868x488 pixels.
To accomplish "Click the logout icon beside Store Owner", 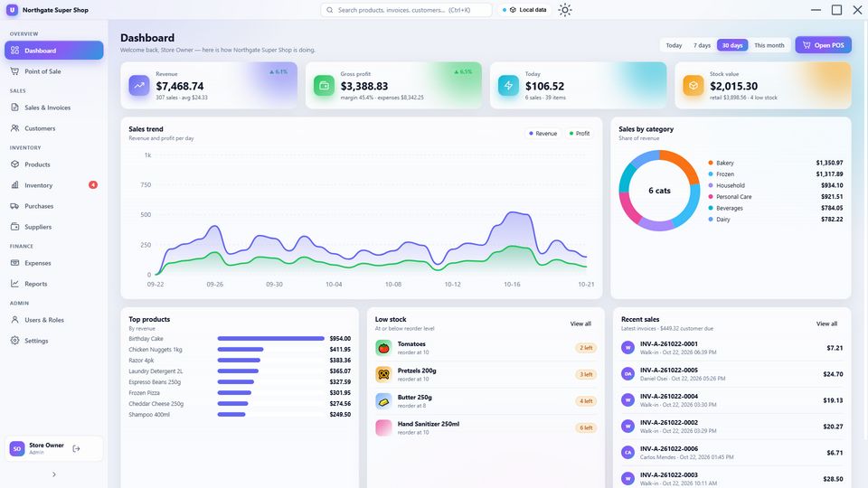I will [x=76, y=449].
